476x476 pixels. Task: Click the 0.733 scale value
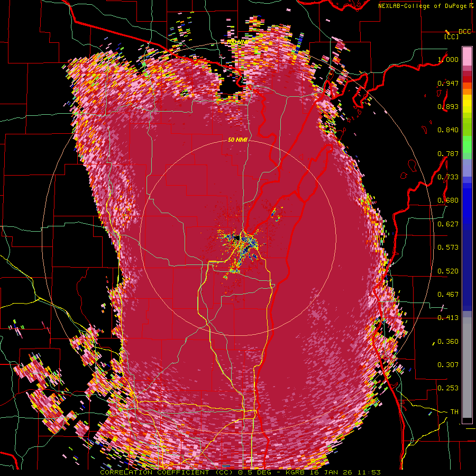[x=448, y=177]
